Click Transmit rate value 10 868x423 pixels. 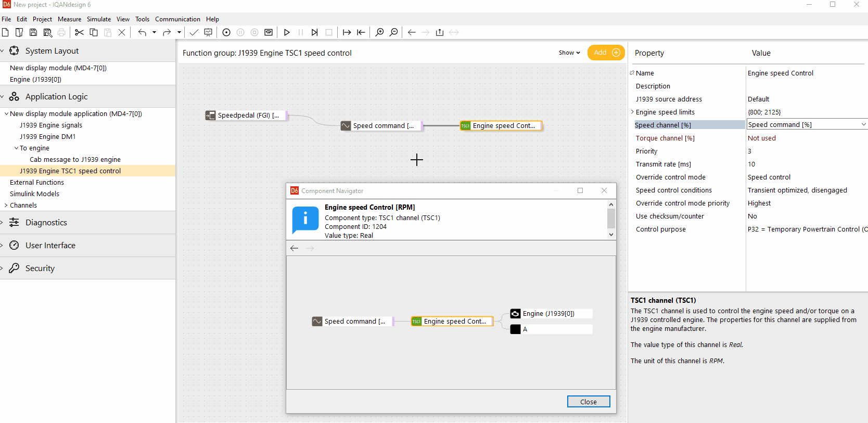[751, 164]
